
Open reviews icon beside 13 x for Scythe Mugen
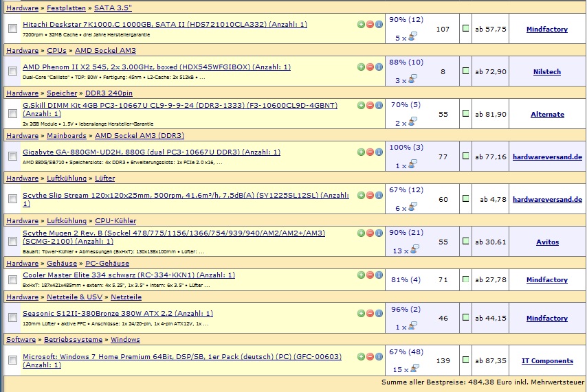click(x=414, y=249)
